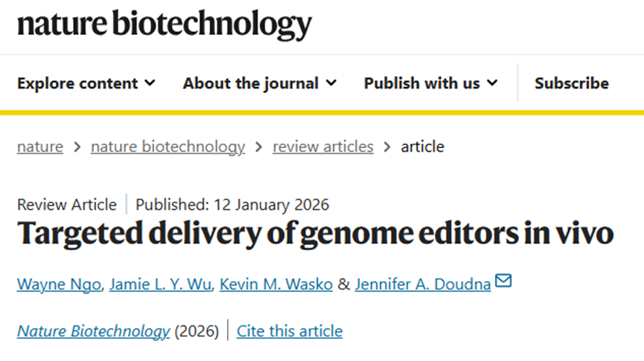
Task: Select Subscribe in the navigation bar
Action: [572, 83]
